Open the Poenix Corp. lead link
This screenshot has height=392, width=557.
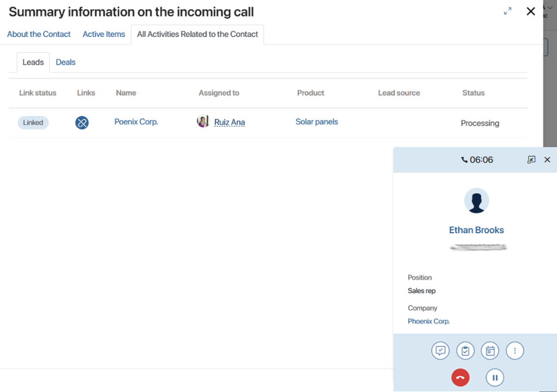coord(137,122)
